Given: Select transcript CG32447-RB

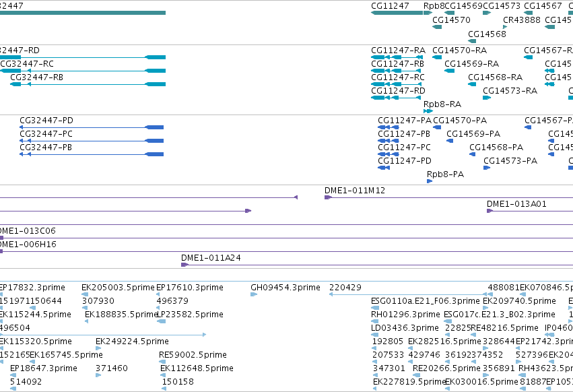Looking at the screenshot, I should point(36,77).
